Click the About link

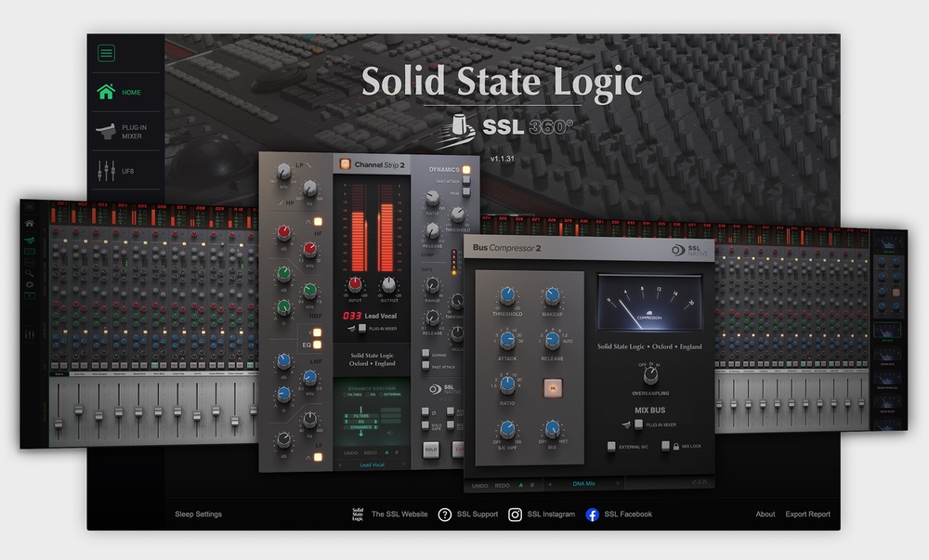coord(765,514)
